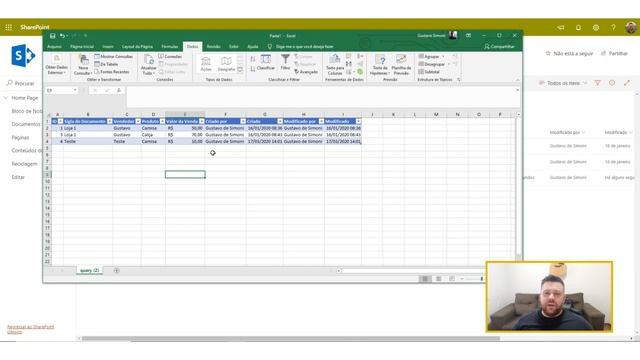
Task: Open Obter Dados Externos in the ribbon
Action: [56, 65]
